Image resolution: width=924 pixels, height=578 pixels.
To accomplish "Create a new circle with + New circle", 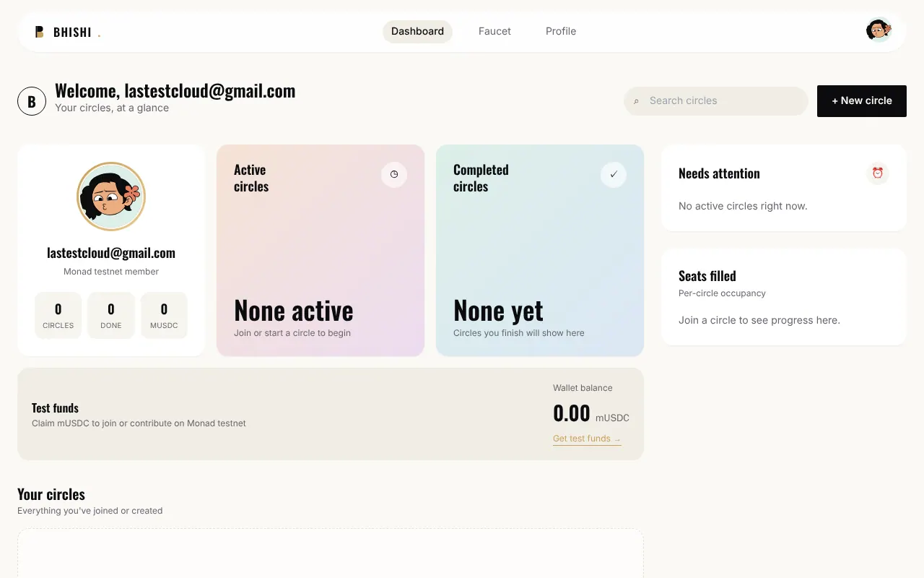I will pos(862,101).
